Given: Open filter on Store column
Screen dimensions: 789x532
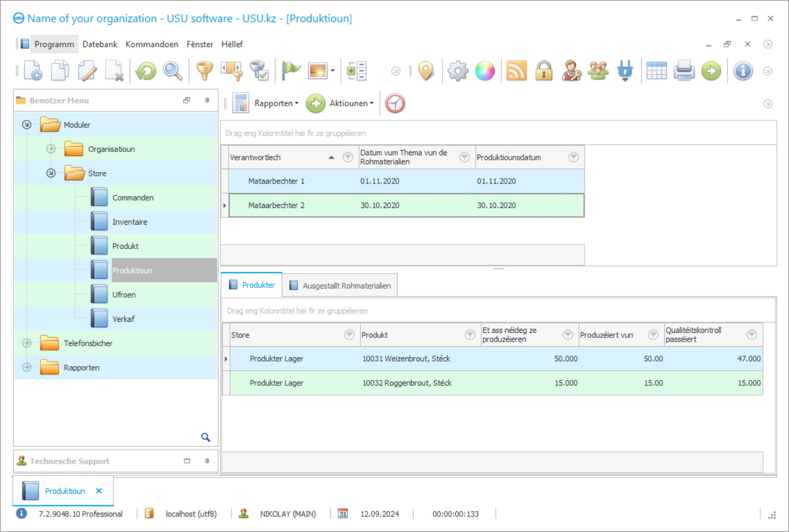Looking at the screenshot, I should coord(349,335).
